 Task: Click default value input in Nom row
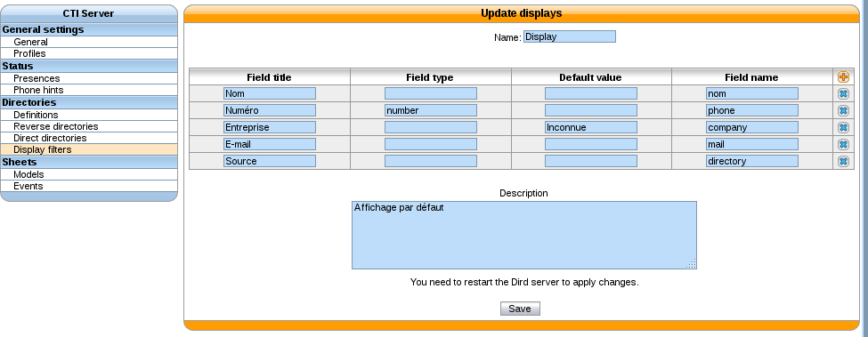click(591, 93)
